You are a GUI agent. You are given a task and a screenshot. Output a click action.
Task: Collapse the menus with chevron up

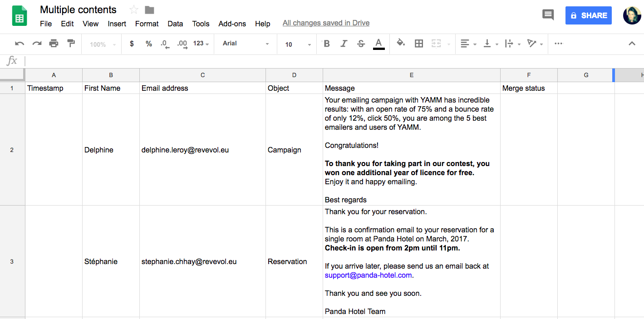point(632,44)
